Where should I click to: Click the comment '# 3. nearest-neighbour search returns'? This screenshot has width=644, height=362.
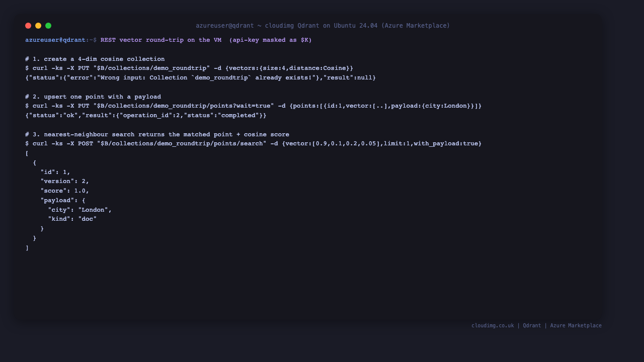(157, 134)
